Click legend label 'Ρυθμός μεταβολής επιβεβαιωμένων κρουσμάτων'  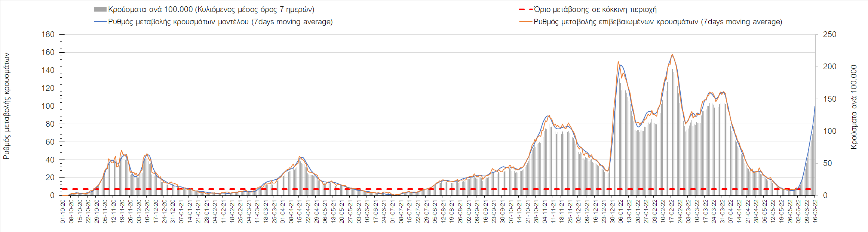point(616,22)
